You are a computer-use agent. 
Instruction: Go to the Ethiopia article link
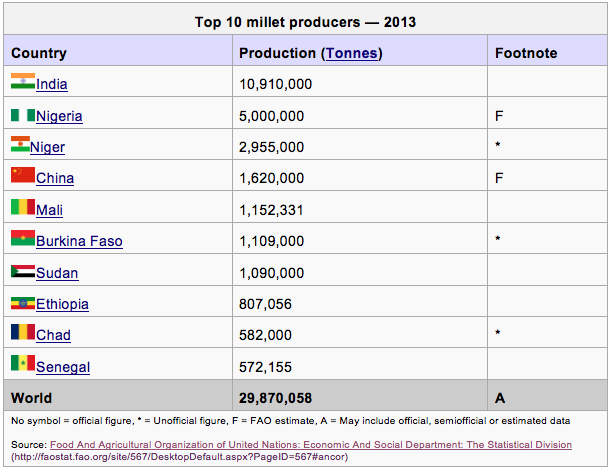pos(62,304)
